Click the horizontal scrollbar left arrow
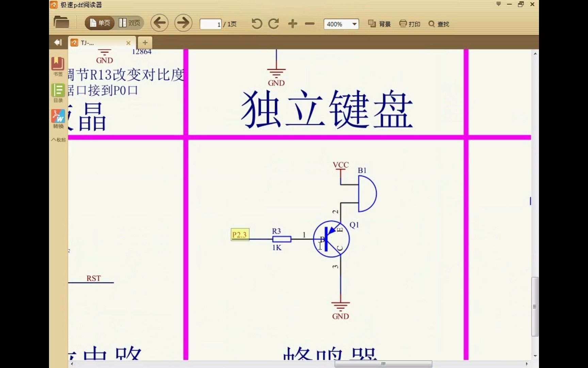588x368 pixels. (72, 364)
